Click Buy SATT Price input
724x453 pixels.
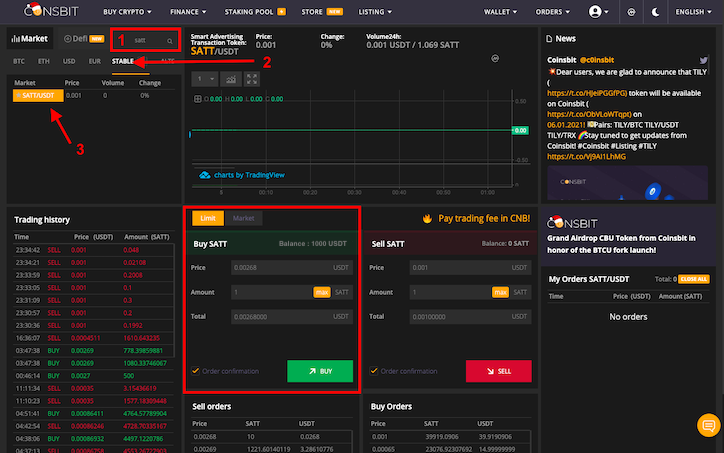pos(292,267)
